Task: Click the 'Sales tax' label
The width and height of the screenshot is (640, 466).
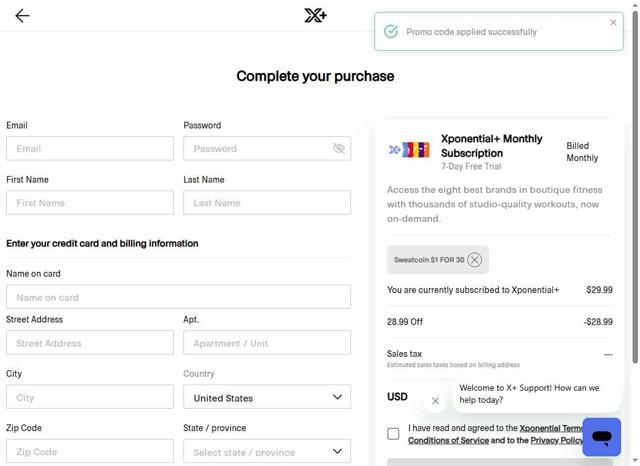Action: coord(404,354)
